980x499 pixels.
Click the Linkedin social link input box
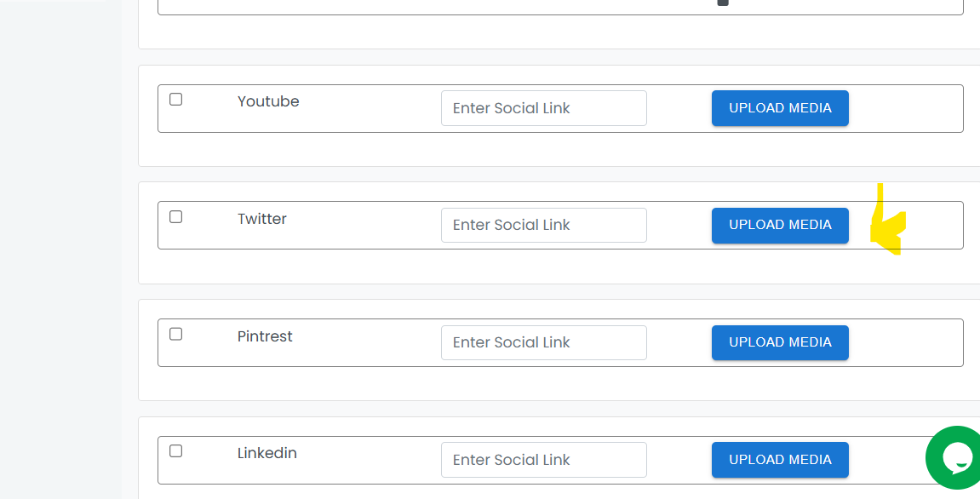click(544, 460)
